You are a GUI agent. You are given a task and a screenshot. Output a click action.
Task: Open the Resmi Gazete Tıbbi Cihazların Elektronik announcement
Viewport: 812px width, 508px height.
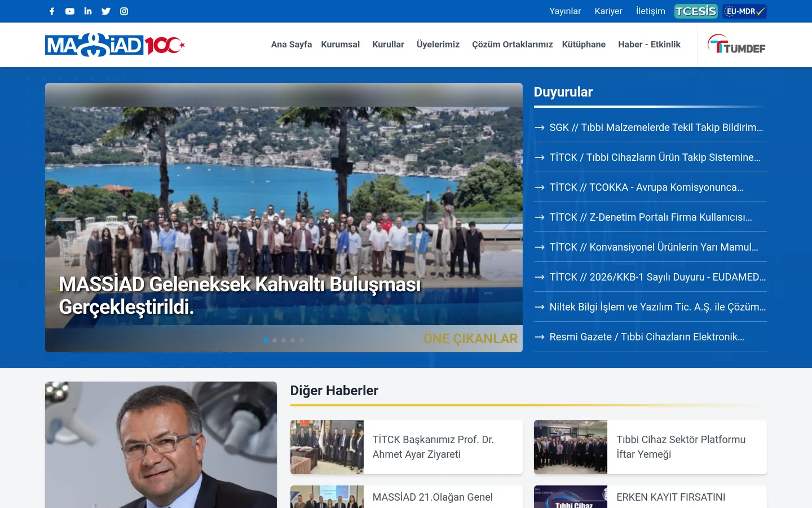tap(647, 337)
